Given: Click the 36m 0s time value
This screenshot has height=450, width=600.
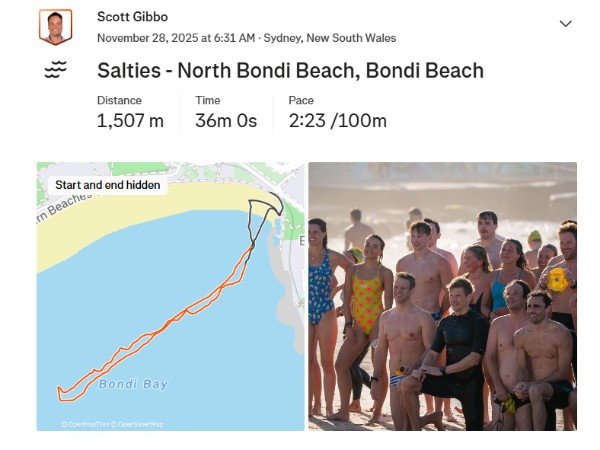Looking at the screenshot, I should [x=226, y=121].
